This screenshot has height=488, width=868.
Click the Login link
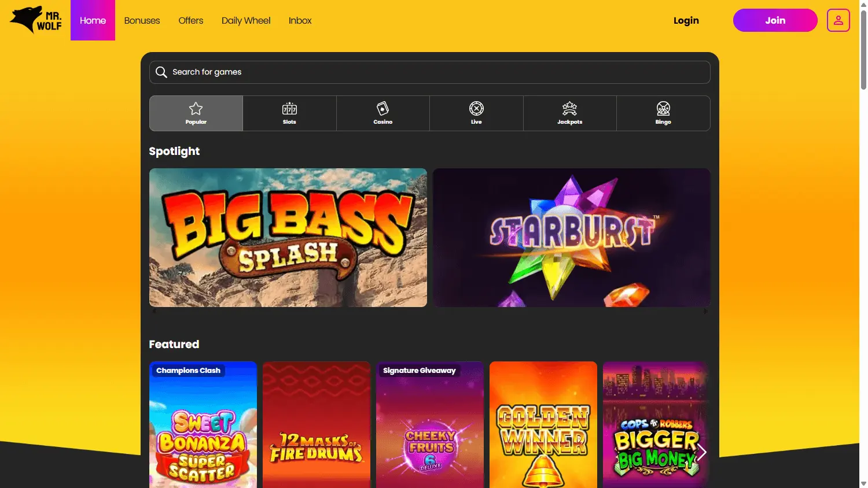click(x=686, y=20)
